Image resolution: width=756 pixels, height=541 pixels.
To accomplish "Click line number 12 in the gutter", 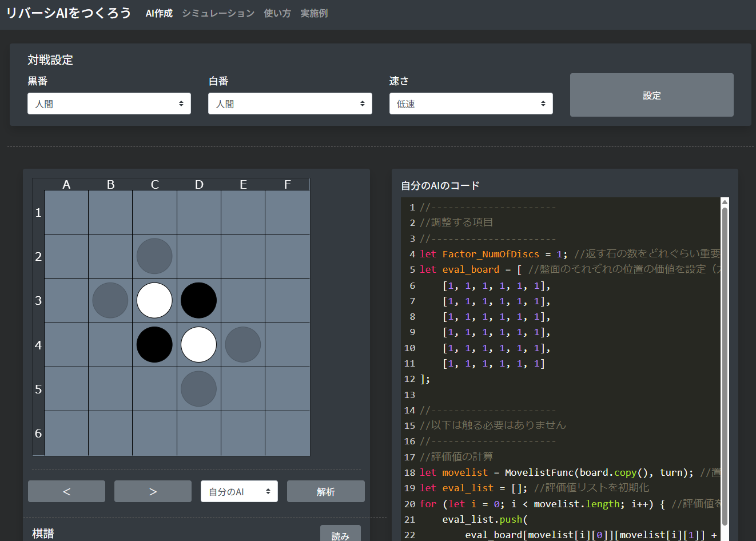I will pyautogui.click(x=409, y=379).
